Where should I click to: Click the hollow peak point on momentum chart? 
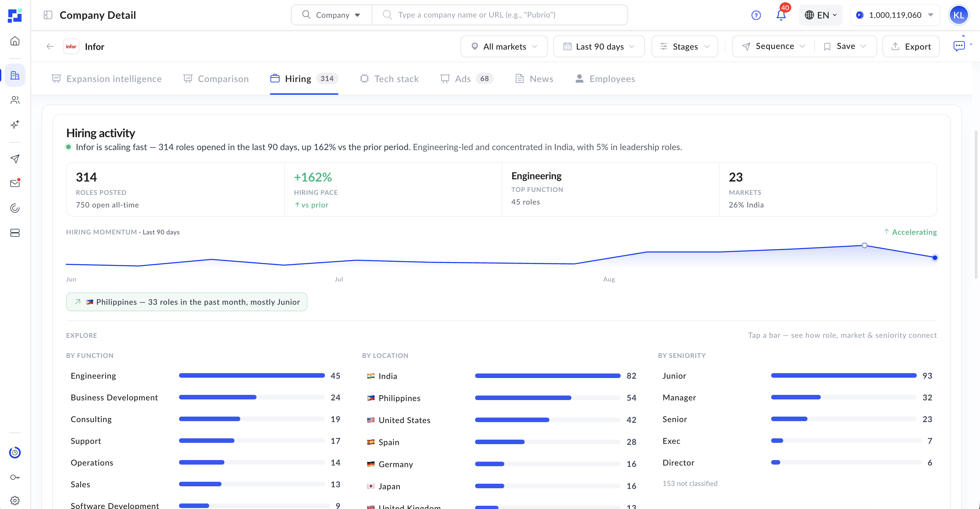pyautogui.click(x=864, y=245)
